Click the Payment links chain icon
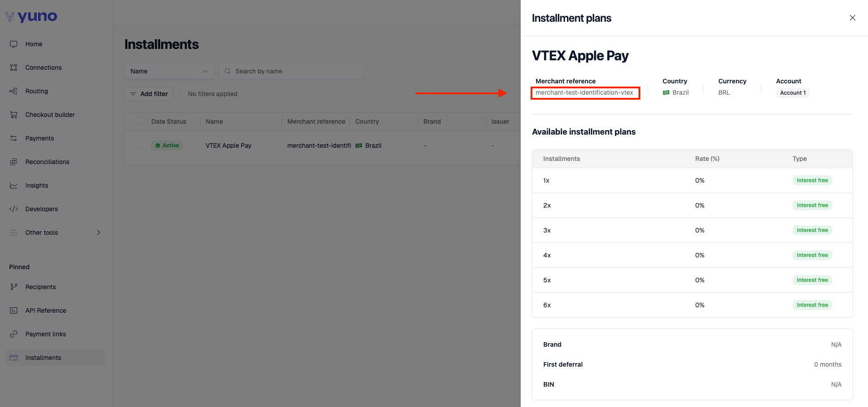Screen dimensions: 868x407 [14, 334]
